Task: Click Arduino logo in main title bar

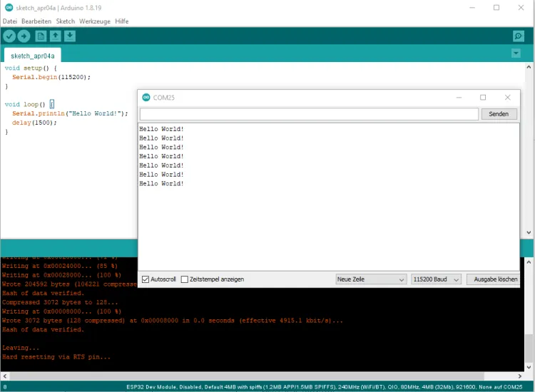Action: click(8, 8)
